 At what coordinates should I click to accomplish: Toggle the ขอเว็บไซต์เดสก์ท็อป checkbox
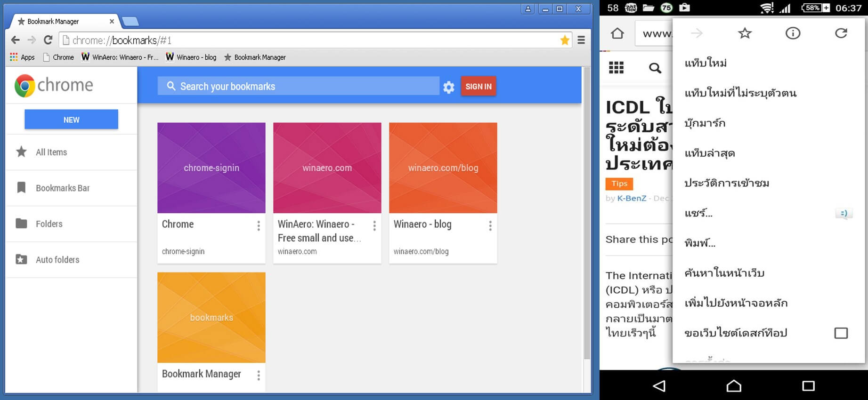(841, 333)
